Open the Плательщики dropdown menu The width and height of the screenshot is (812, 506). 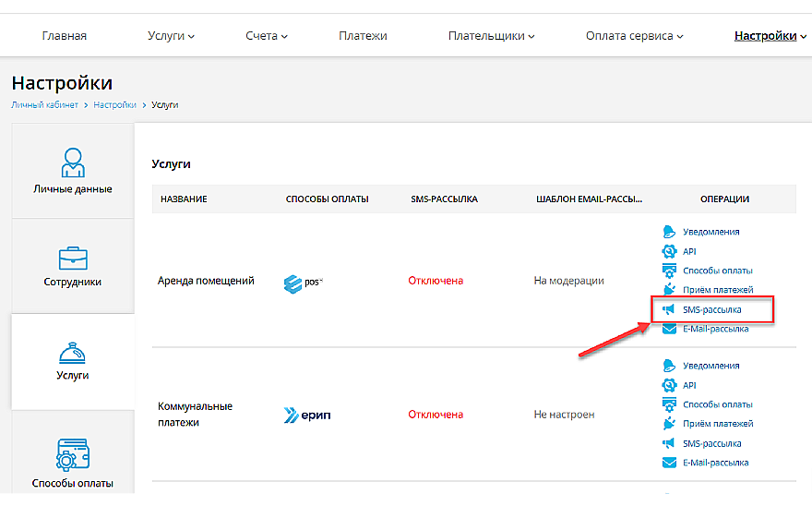tap(492, 36)
